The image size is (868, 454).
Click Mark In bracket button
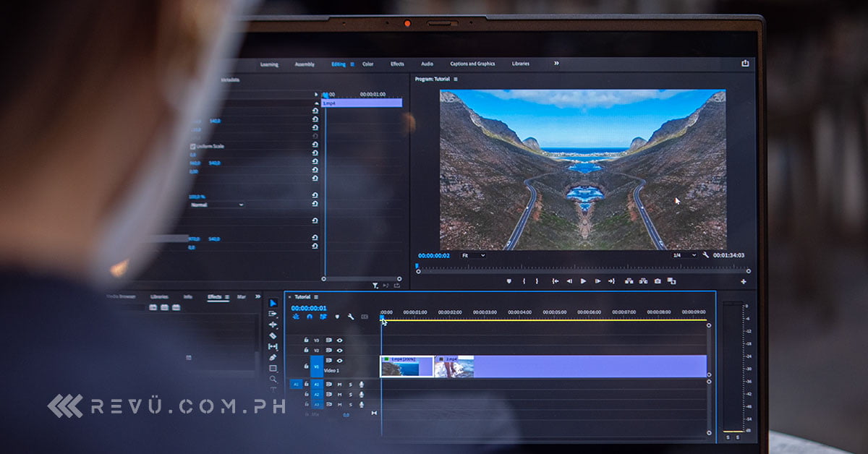pyautogui.click(x=524, y=280)
